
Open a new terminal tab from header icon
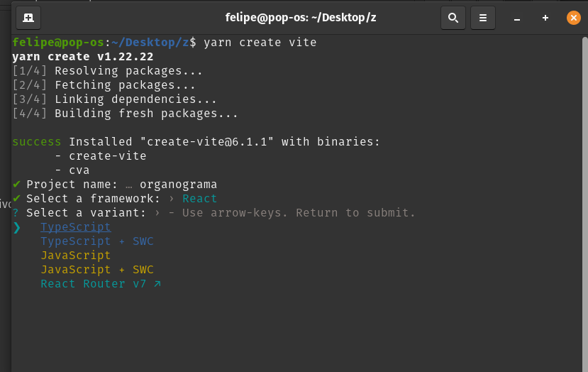pyautogui.click(x=28, y=17)
